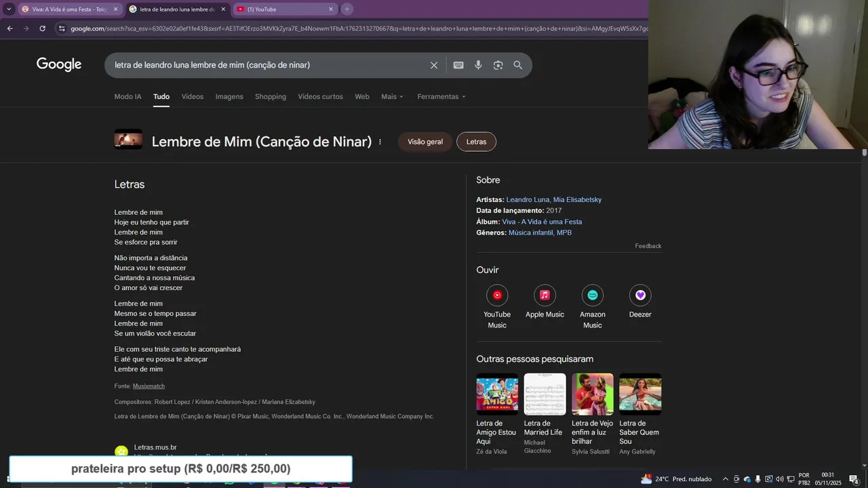
Task: Open Deezer listening option
Action: 640,302
